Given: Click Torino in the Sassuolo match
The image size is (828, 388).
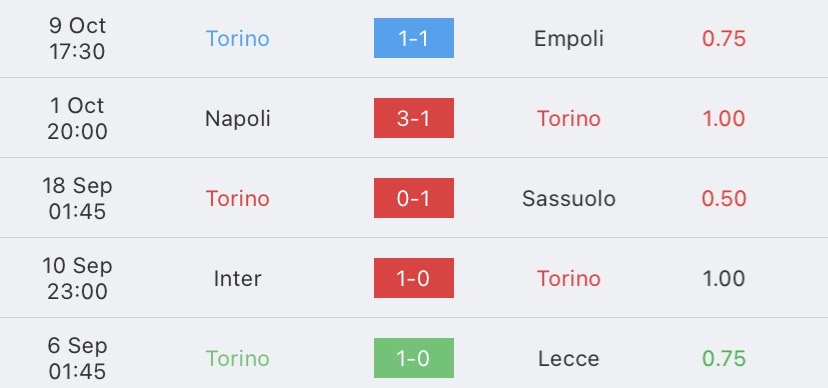Looking at the screenshot, I should [x=238, y=198].
